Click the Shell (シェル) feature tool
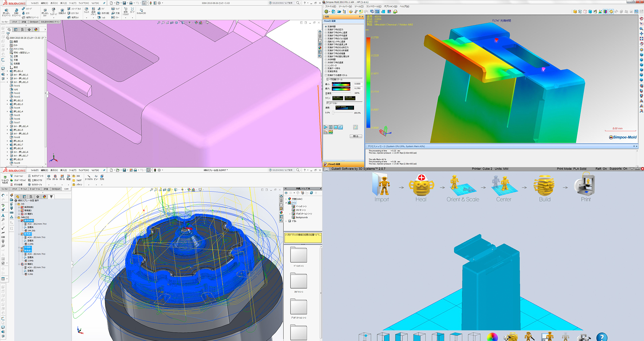The width and height of the screenshot is (644, 341). (102, 17)
